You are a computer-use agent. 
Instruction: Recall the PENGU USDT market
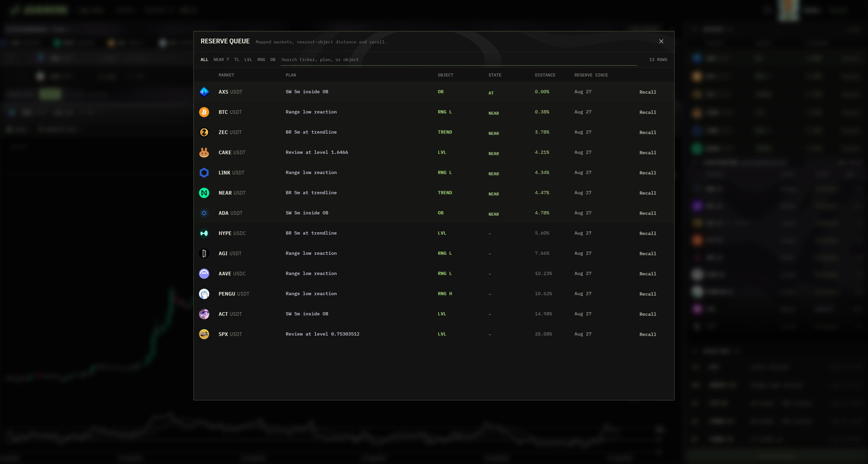(x=648, y=294)
